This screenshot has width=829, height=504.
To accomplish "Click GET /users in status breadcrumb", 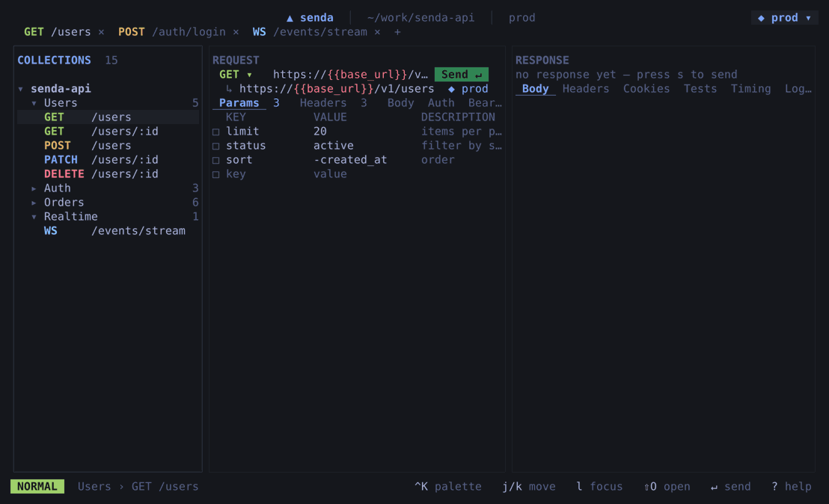I will (x=165, y=487).
